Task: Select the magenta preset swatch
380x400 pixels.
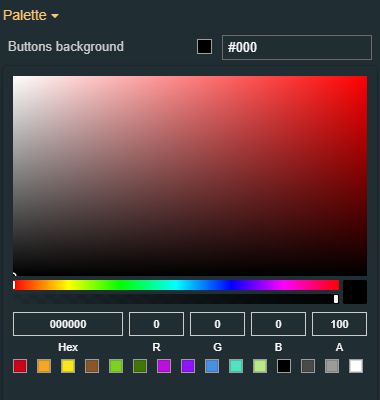Action: tap(164, 366)
